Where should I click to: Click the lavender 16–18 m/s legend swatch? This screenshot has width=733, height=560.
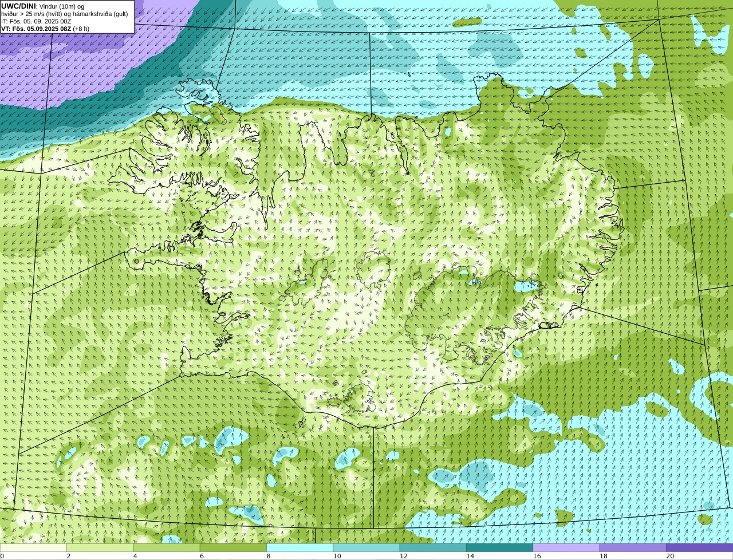(x=566, y=547)
